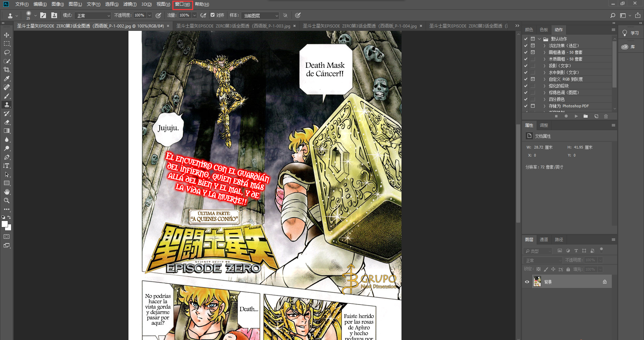Select the Gradient tool
This screenshot has width=644, height=340.
(x=7, y=131)
